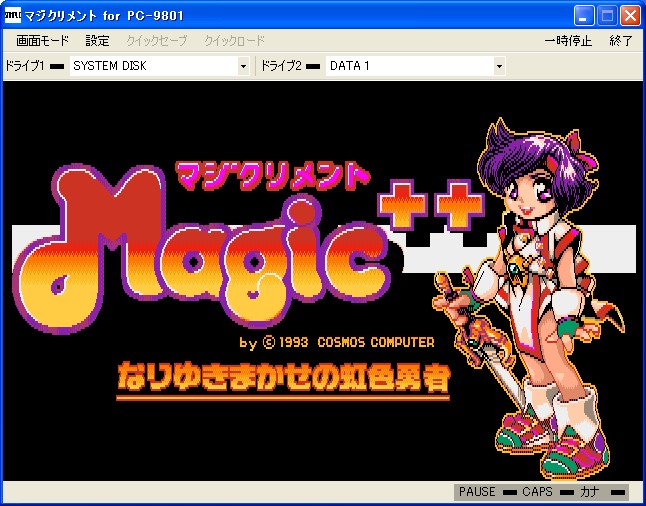Minimize the マジクリメント window
Screen dimensions: 646x506
coord(584,16)
